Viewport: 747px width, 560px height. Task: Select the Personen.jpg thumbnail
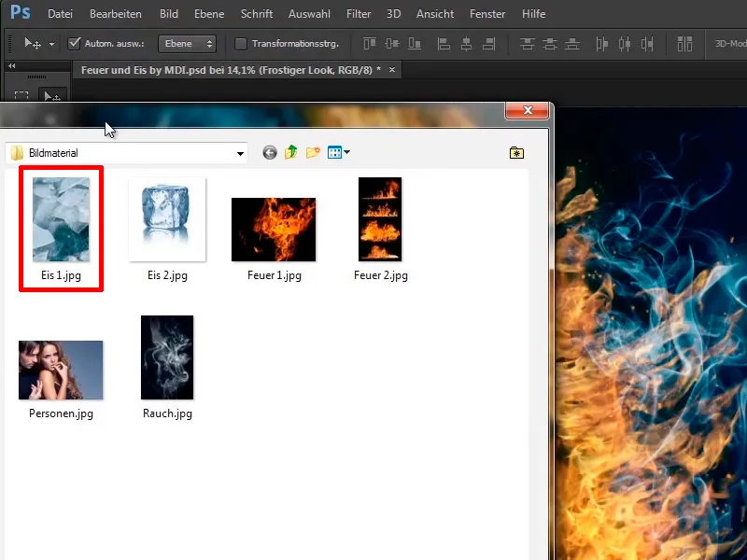[61, 370]
